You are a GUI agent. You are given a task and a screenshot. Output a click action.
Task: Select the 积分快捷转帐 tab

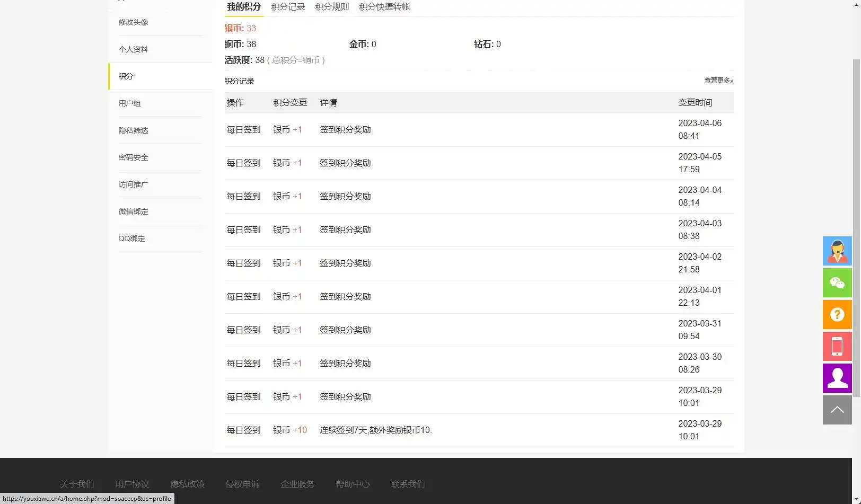click(x=384, y=7)
